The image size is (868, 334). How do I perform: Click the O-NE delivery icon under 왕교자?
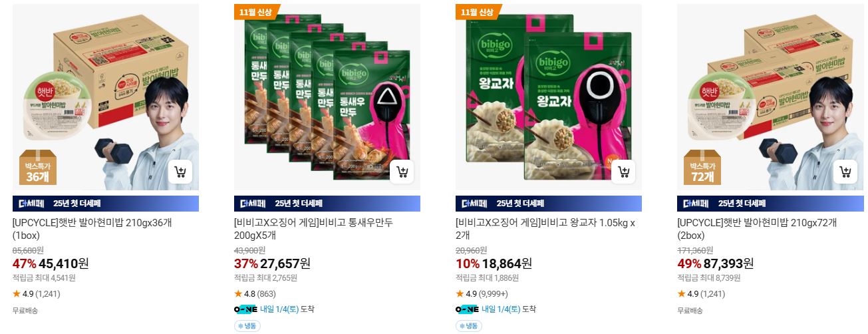tap(467, 309)
